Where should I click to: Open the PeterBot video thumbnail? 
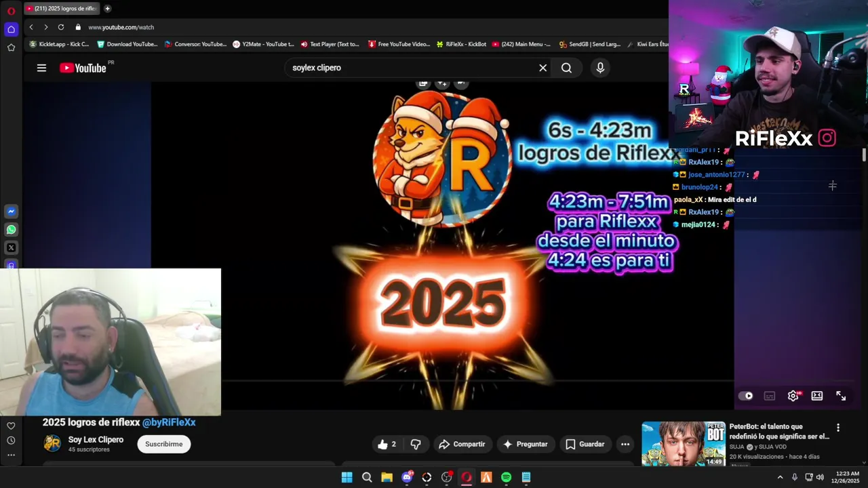(x=683, y=444)
